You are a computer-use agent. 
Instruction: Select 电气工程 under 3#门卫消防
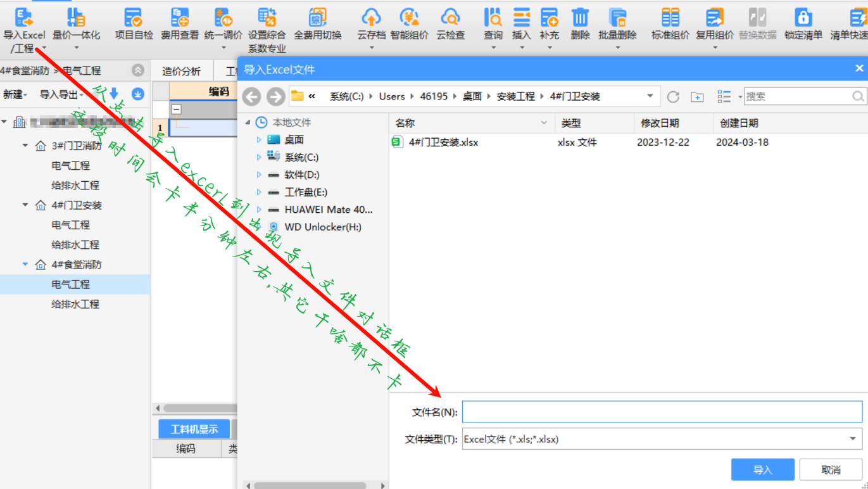pyautogui.click(x=71, y=165)
